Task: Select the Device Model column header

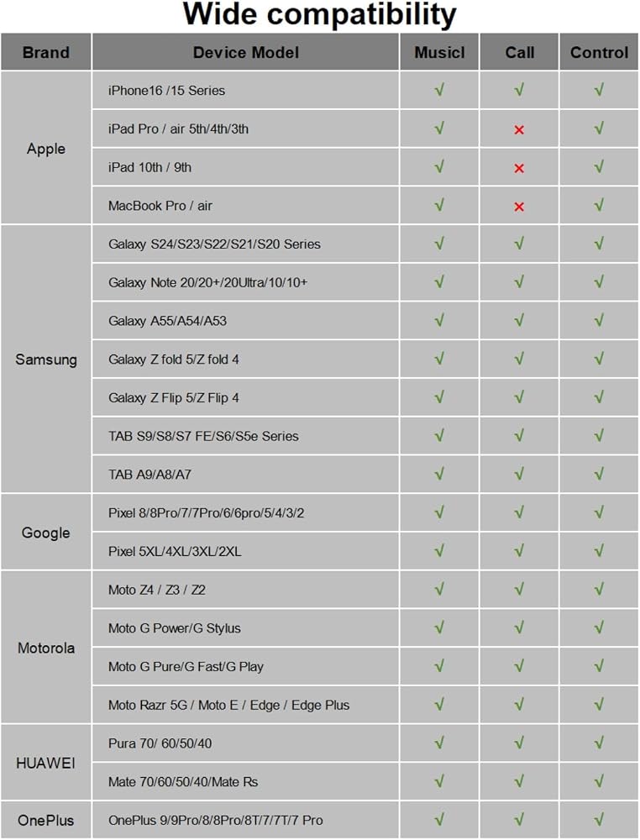Action: (246, 52)
